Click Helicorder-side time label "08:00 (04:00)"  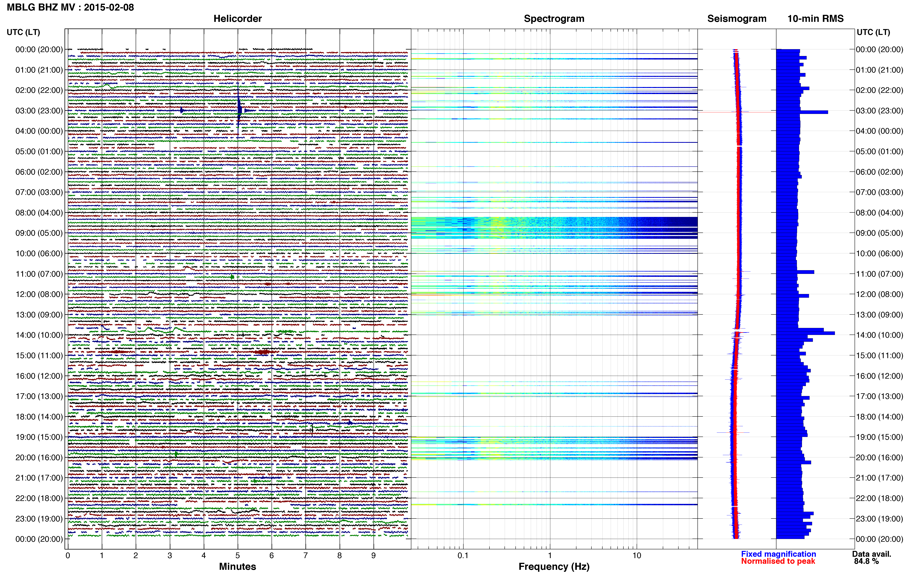pos(39,213)
